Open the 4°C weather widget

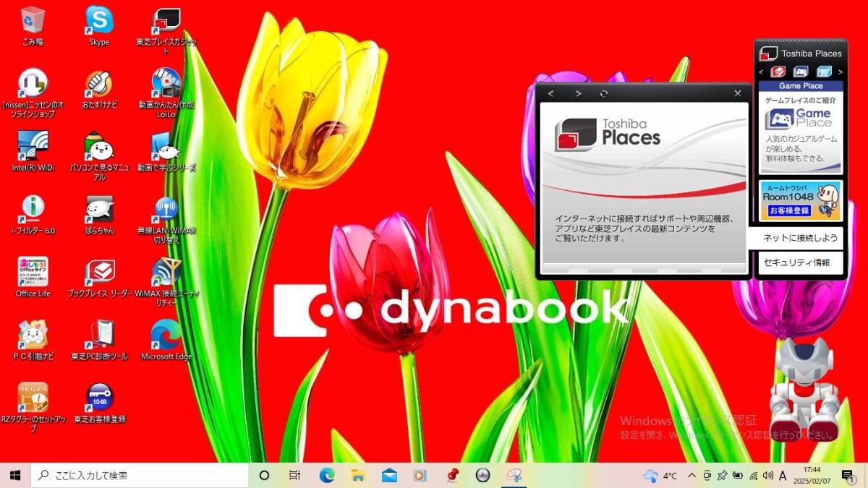pos(660,475)
